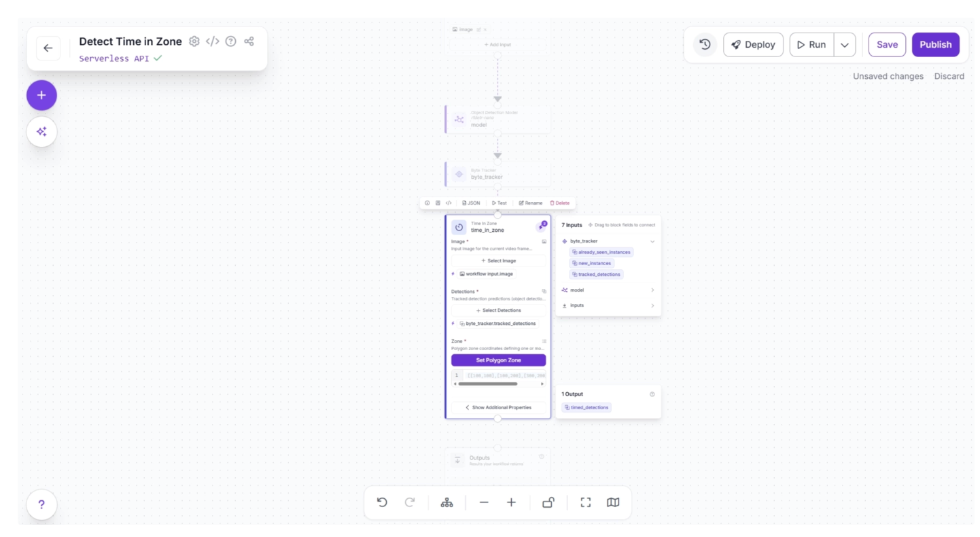Toggle Show Additional Properties
The height and width of the screenshot is (537, 980).
498,407
